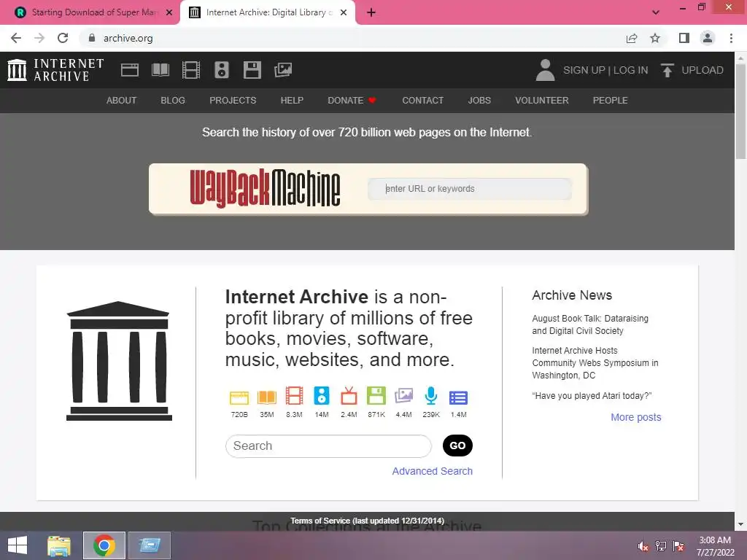Open the JOBS menu item
Image resolution: width=747 pixels, height=560 pixels.
(x=479, y=101)
